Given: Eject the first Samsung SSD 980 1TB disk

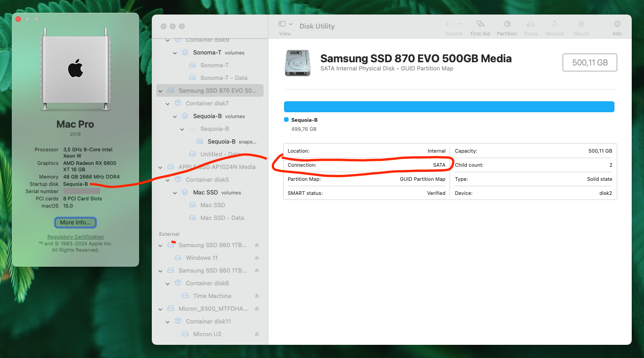Looking at the screenshot, I should tap(257, 245).
